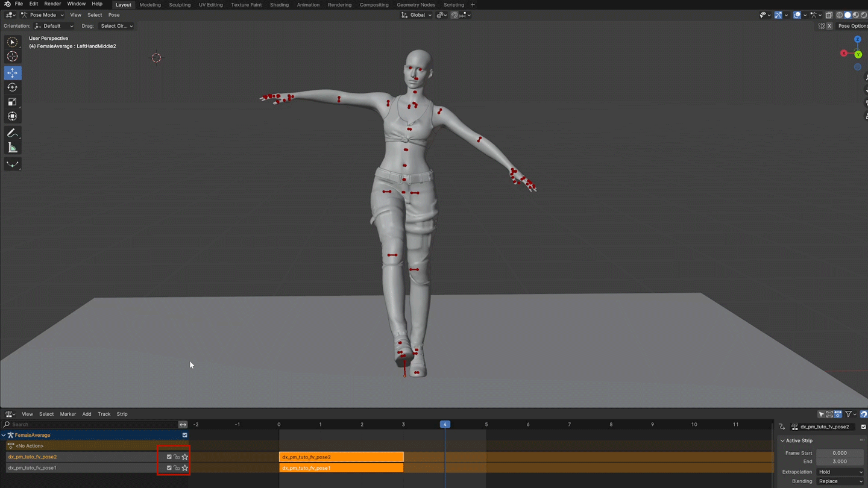Screen dimensions: 868x488
Task: Lock the dx_pm_tuto_fv_pose1 track
Action: (x=177, y=468)
